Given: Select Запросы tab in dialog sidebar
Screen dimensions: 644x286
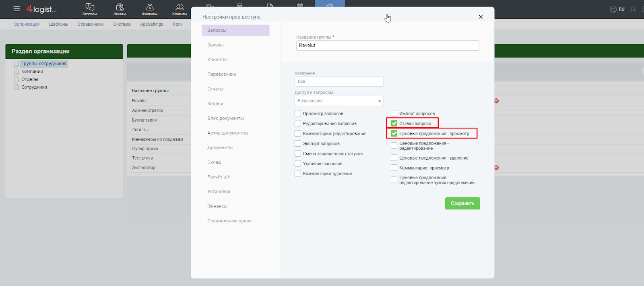Looking at the screenshot, I should click(235, 30).
